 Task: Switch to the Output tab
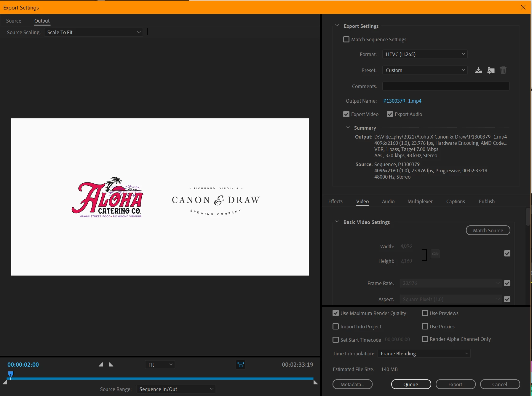(42, 21)
